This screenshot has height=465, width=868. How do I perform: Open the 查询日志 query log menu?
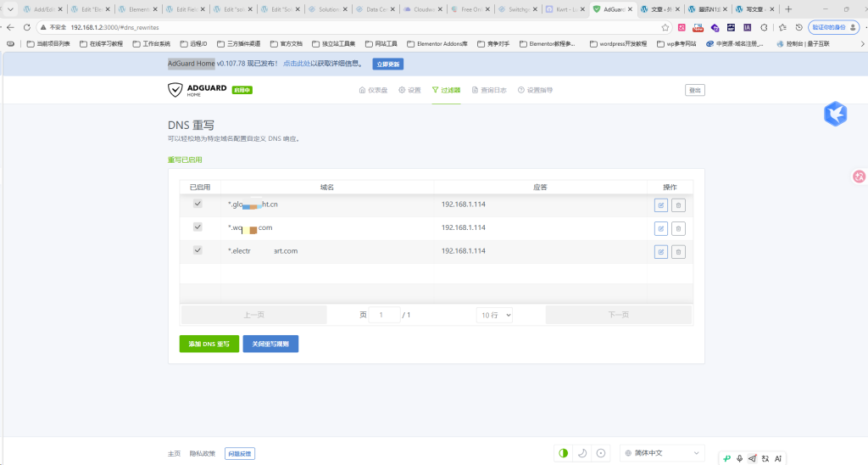tap(489, 90)
